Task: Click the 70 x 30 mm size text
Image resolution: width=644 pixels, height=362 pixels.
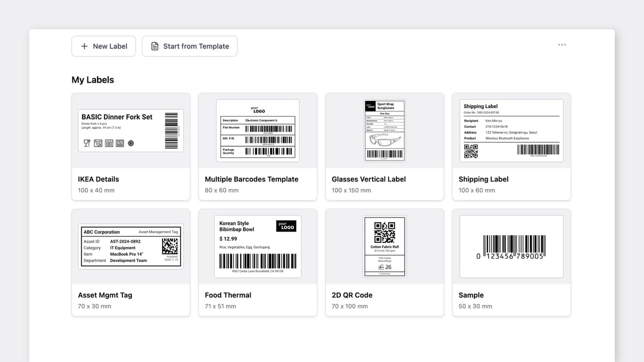Action: (94, 306)
